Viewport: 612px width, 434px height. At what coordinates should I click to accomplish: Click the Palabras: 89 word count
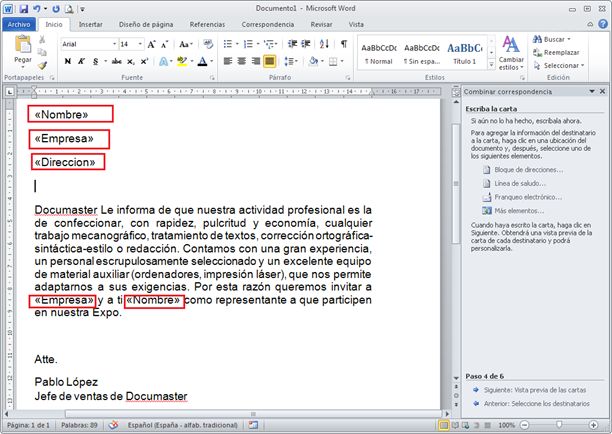pos(79,425)
